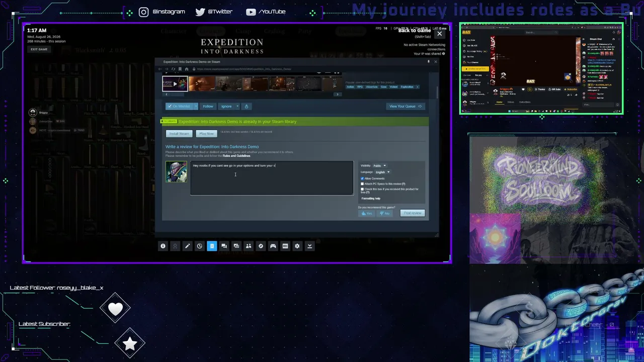Open the Language English dropdown
The width and height of the screenshot is (644, 362).
pyautogui.click(x=382, y=172)
